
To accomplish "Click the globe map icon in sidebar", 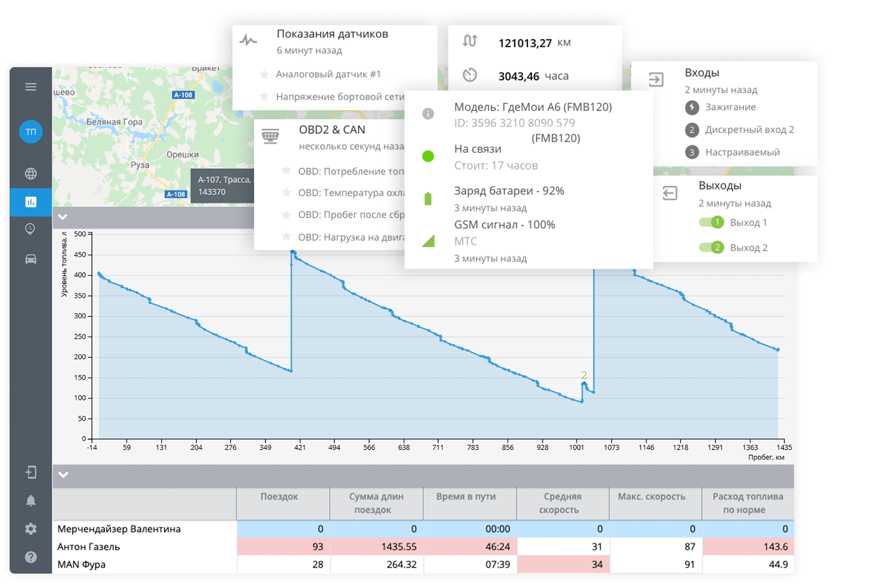I will pyautogui.click(x=31, y=174).
